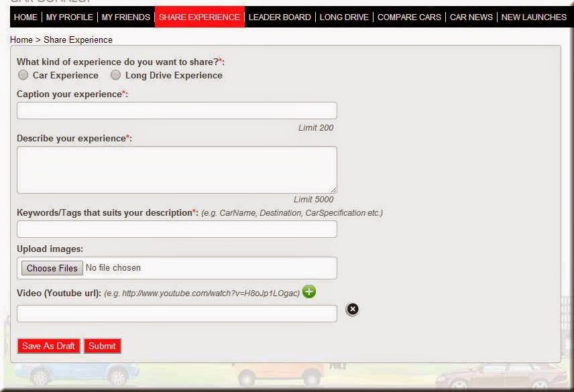Click the Choose Files button
This screenshot has height=392, width=574.
pos(52,268)
